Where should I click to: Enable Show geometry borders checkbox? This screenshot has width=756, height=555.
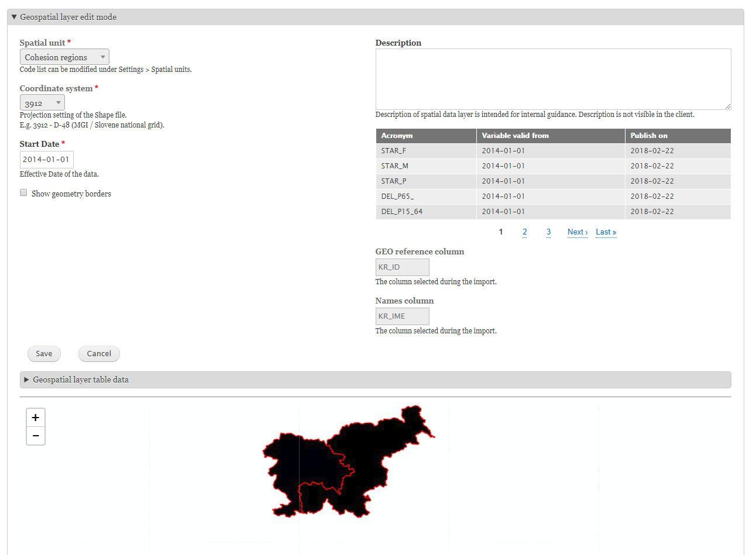pos(23,192)
